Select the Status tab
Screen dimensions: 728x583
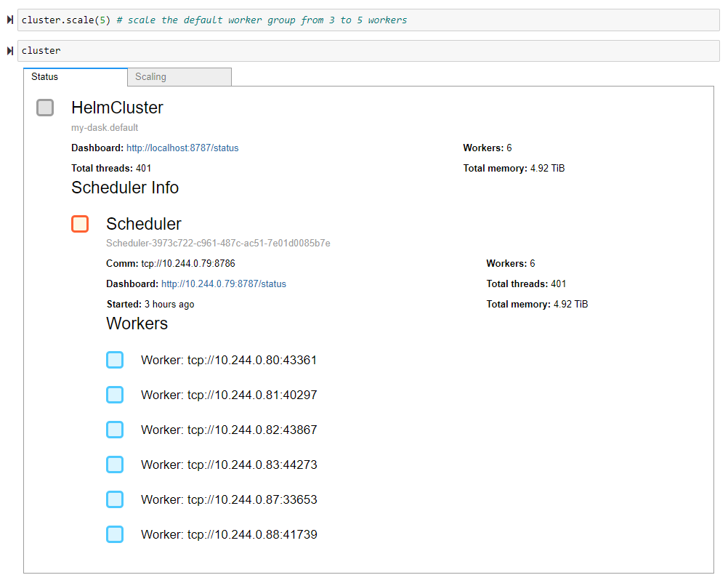75,77
